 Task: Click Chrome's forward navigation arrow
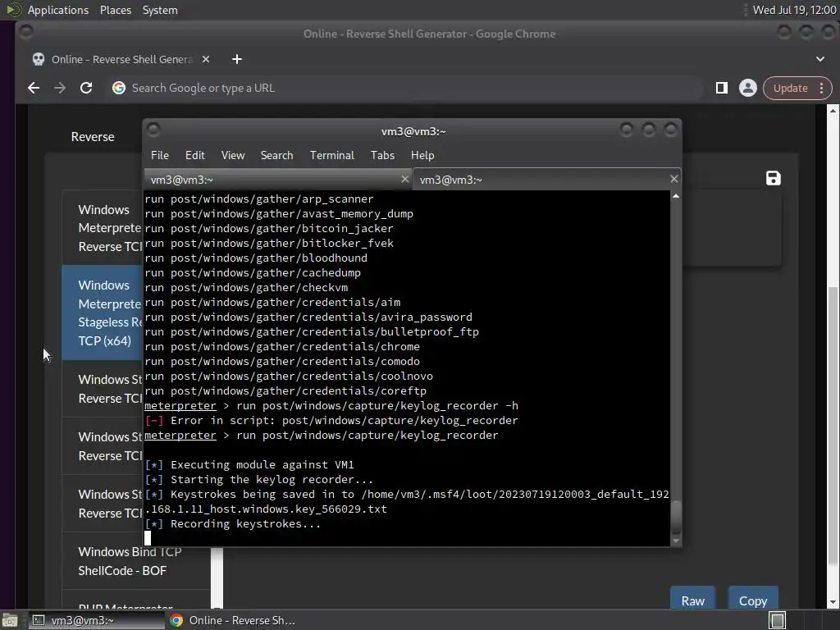tap(59, 88)
